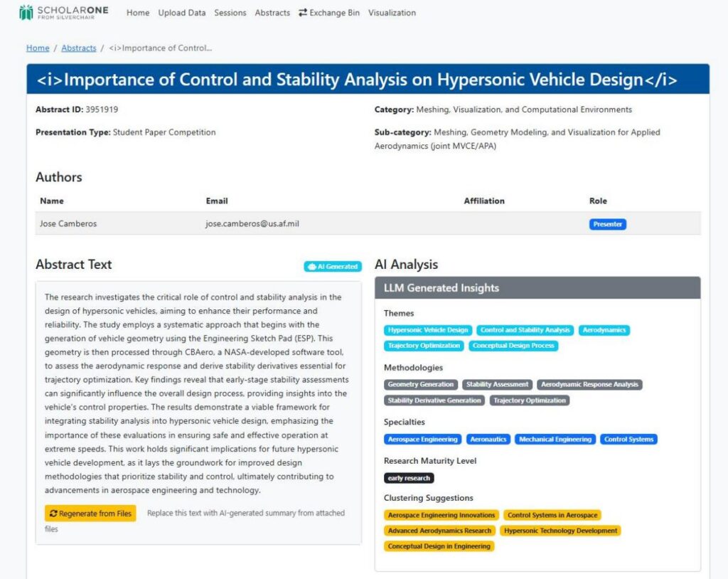The height and width of the screenshot is (579, 728).
Task: Click the Category Meshing, Visualization value text
Action: pyautogui.click(x=524, y=110)
